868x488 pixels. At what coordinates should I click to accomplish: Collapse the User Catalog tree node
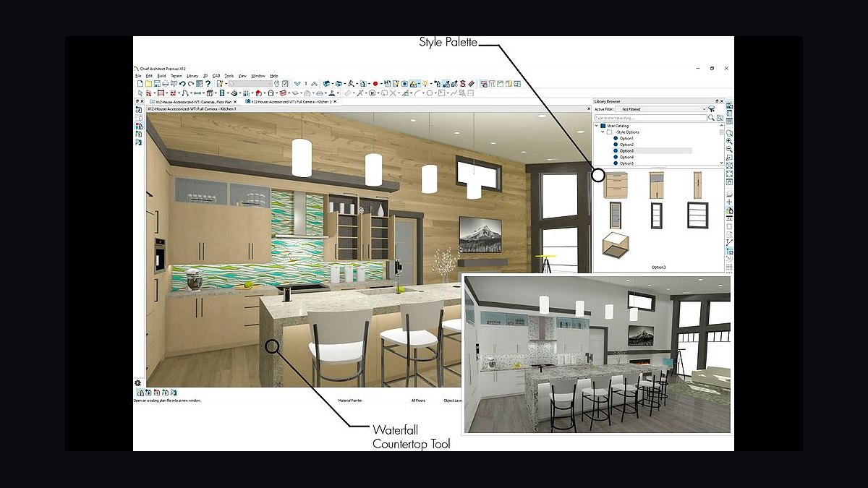[x=597, y=126]
